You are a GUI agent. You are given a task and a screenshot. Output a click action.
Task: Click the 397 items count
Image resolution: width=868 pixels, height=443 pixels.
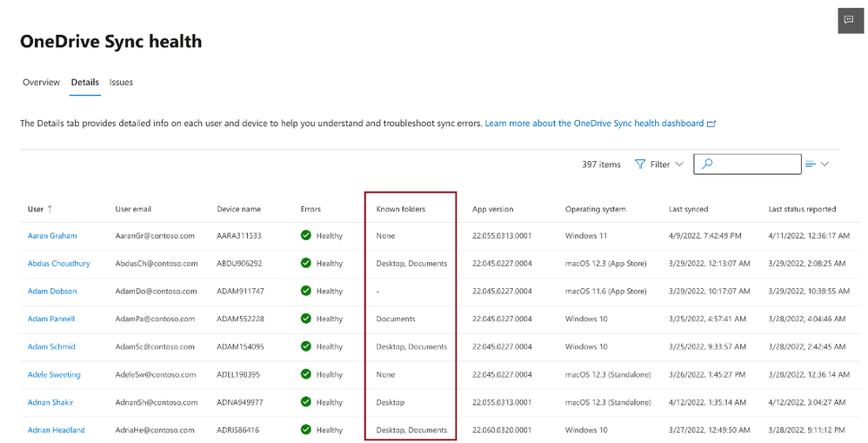[x=601, y=164]
